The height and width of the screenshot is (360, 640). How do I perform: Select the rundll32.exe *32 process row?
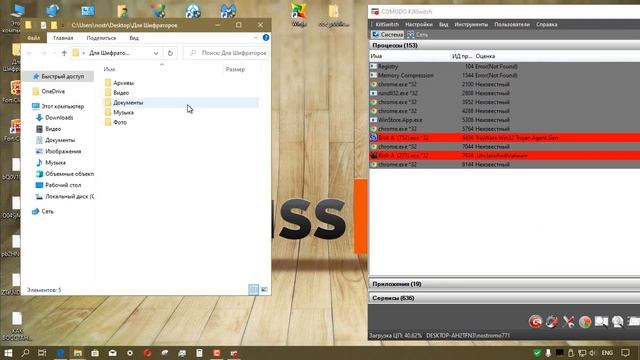pyautogui.click(x=504, y=93)
